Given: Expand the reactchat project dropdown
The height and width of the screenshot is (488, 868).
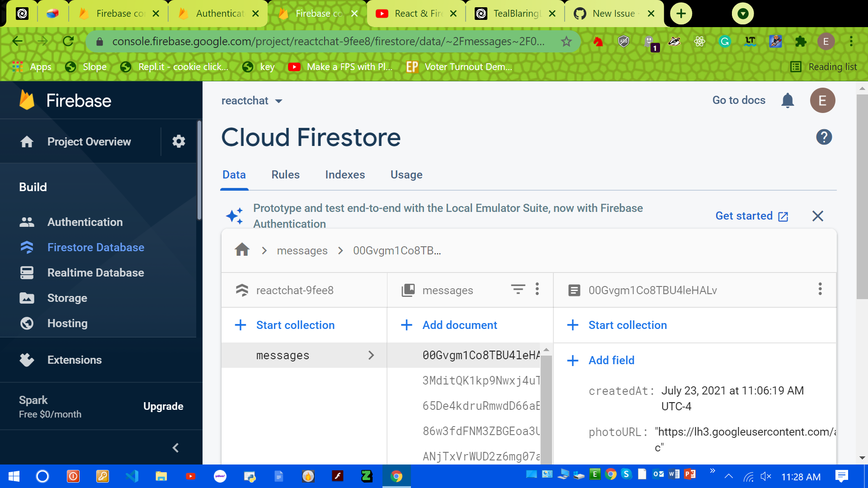Looking at the screenshot, I should coord(252,101).
